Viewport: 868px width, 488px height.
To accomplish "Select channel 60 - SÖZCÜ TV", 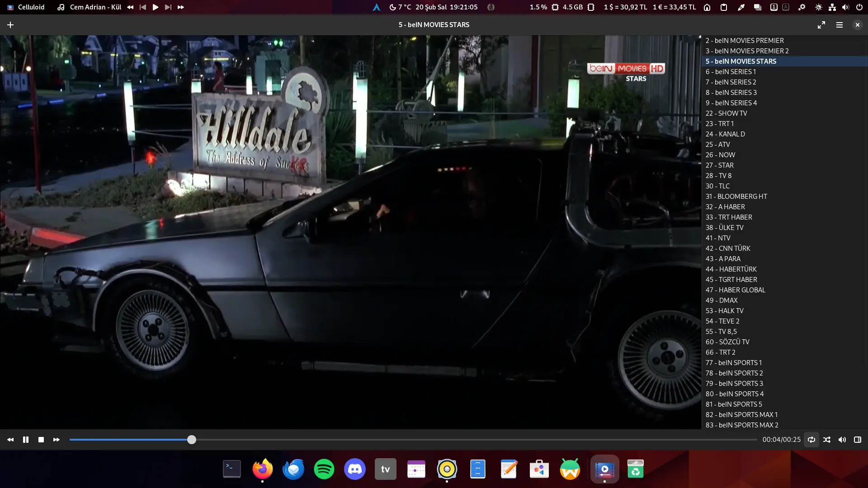I will coord(785,342).
